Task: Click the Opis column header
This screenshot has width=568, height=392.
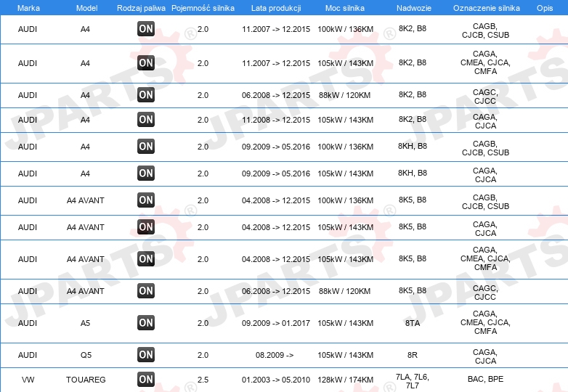Action: click(x=545, y=8)
